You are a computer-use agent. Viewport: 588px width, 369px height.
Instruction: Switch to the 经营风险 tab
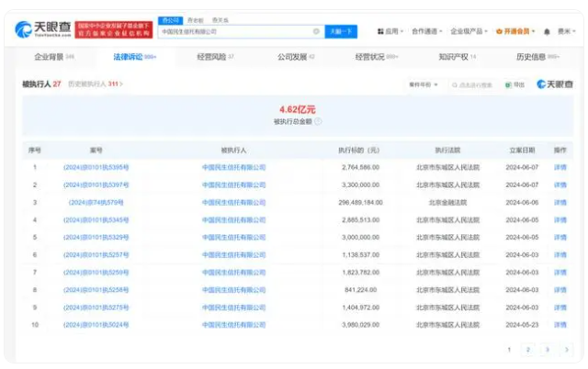coord(215,57)
